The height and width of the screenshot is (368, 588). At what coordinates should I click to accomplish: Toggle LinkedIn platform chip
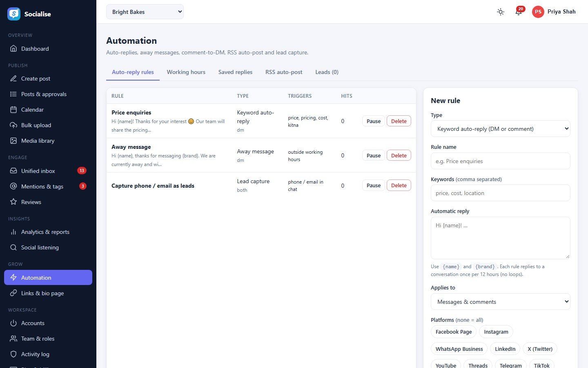pos(505,349)
